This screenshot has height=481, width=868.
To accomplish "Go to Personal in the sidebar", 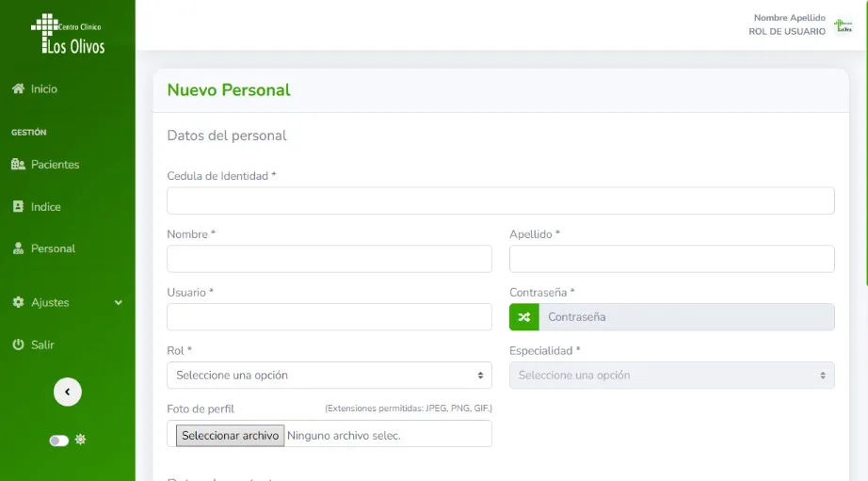I will [53, 249].
